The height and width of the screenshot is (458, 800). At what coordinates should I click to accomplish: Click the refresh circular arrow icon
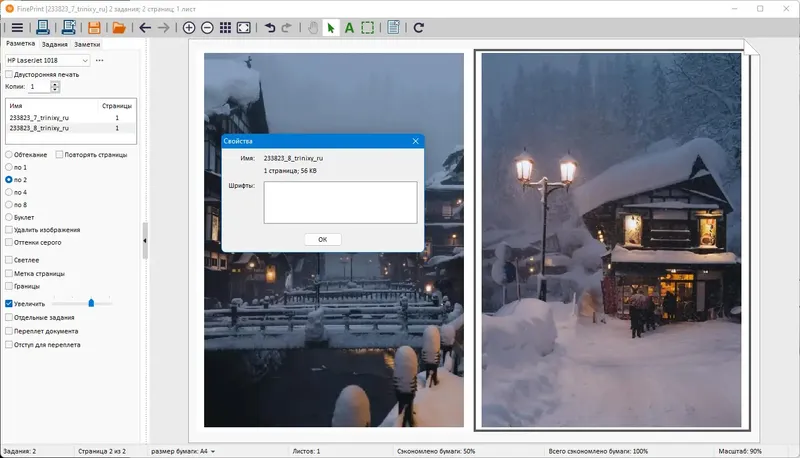point(418,28)
